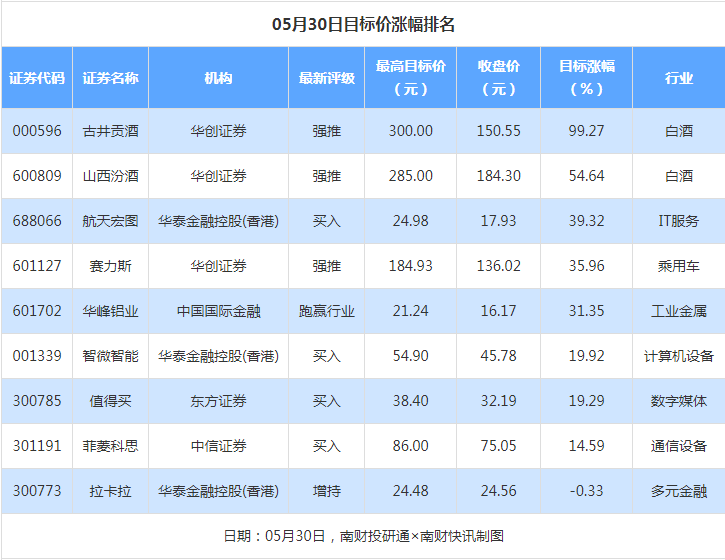Click target price 184.93
This screenshot has width=725, height=560.
(x=411, y=266)
